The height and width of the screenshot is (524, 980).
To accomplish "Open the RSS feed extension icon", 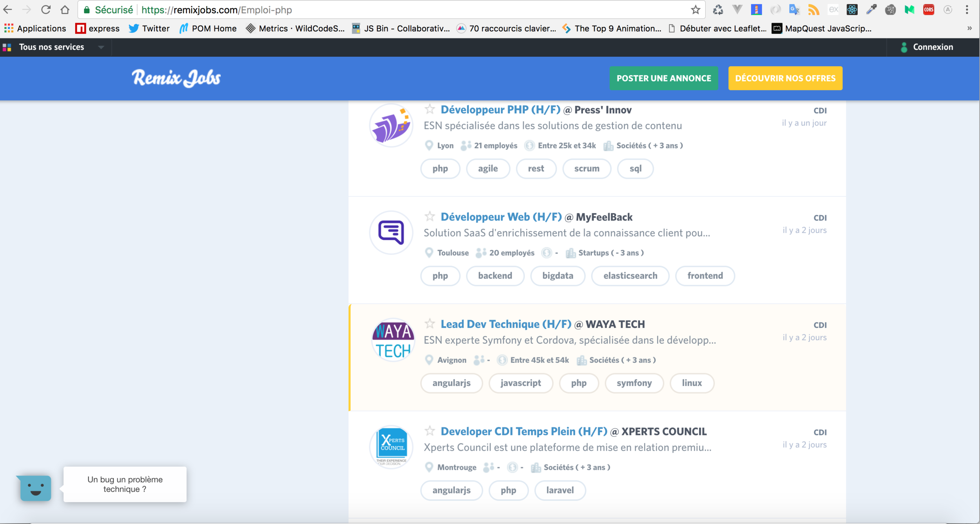I will [x=814, y=10].
